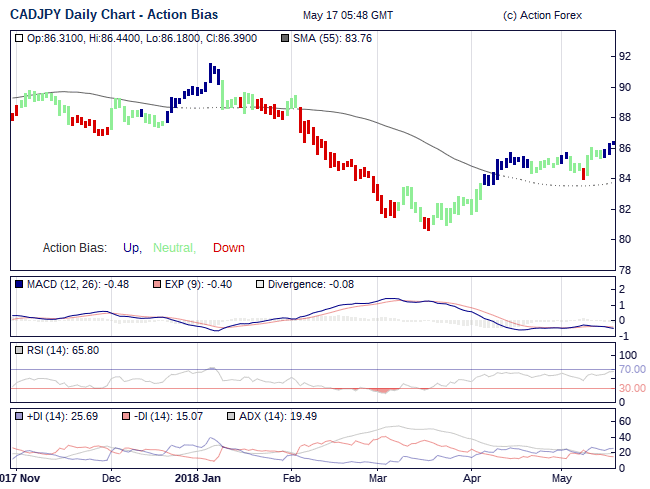Click the 40 ADX panel axis label
This screenshot has width=650, height=489.
click(x=625, y=437)
